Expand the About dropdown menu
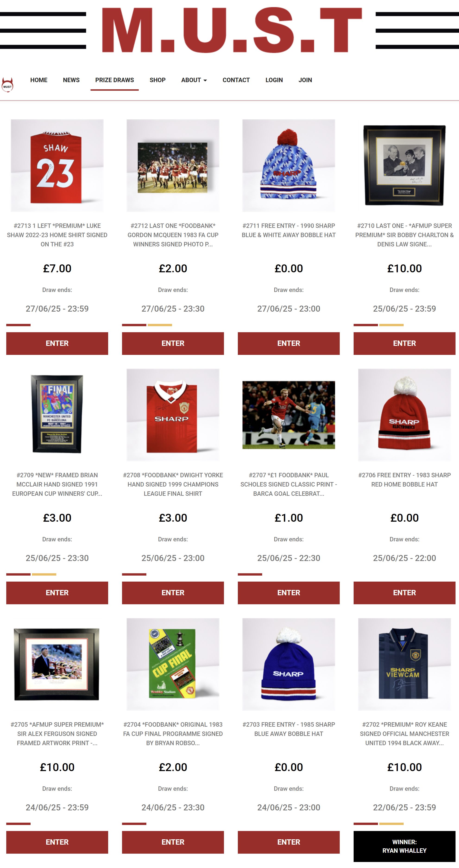Viewport: 459px width, 868px height. [x=194, y=80]
